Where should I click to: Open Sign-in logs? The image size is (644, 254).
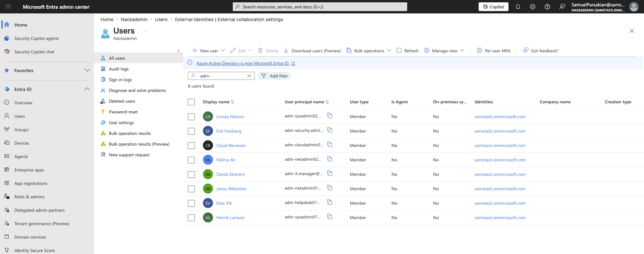(x=120, y=80)
